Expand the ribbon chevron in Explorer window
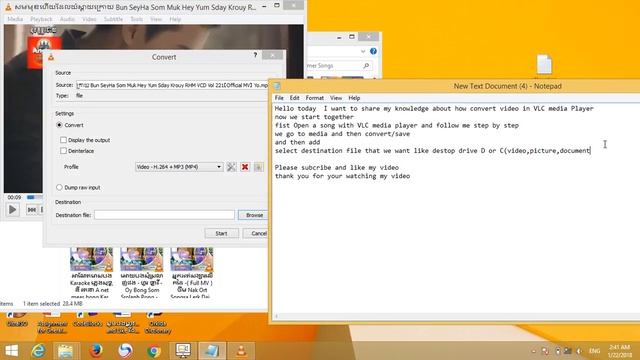640x360 pixels. click(x=363, y=51)
